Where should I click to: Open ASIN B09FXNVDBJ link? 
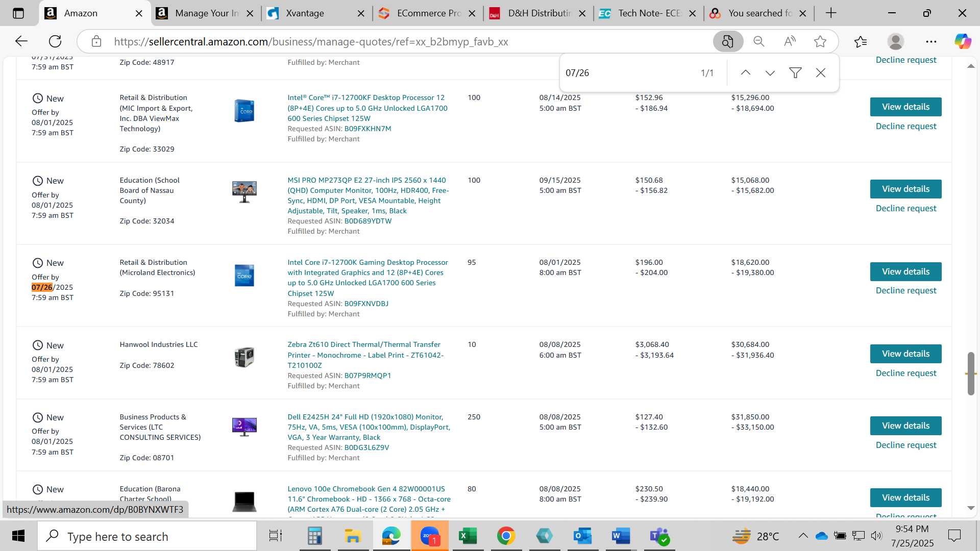click(x=366, y=304)
